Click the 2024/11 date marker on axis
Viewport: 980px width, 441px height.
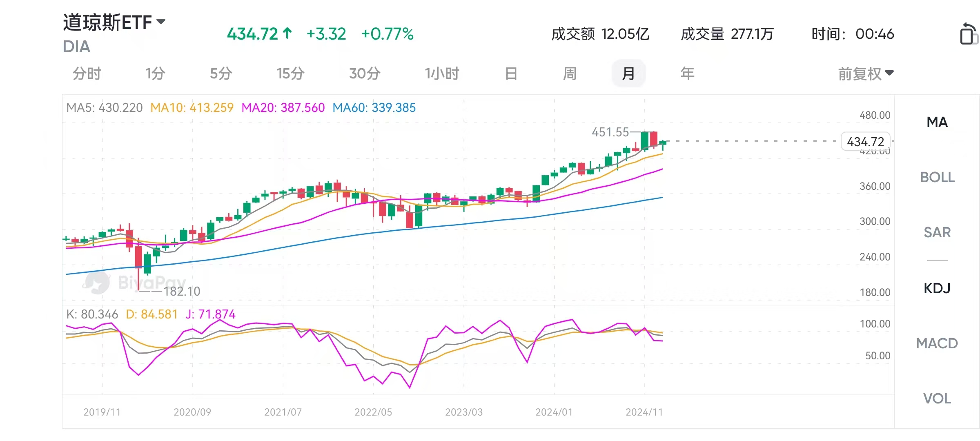coord(644,412)
